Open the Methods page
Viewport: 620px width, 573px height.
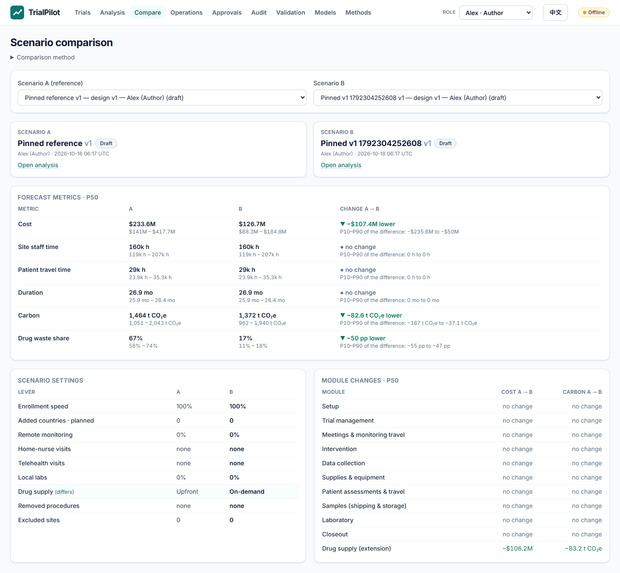pyautogui.click(x=358, y=13)
